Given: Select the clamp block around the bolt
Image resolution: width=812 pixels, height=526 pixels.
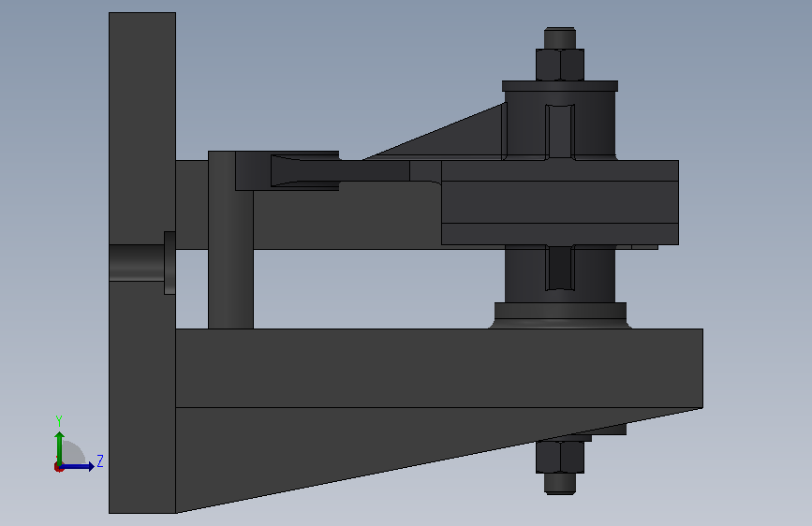Looking at the screenshot, I should click(x=560, y=202).
